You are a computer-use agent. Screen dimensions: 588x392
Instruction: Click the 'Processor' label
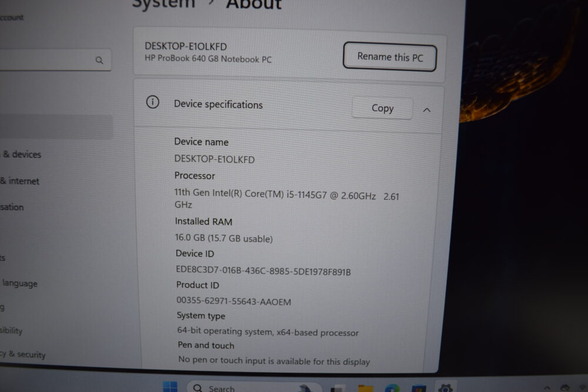195,175
